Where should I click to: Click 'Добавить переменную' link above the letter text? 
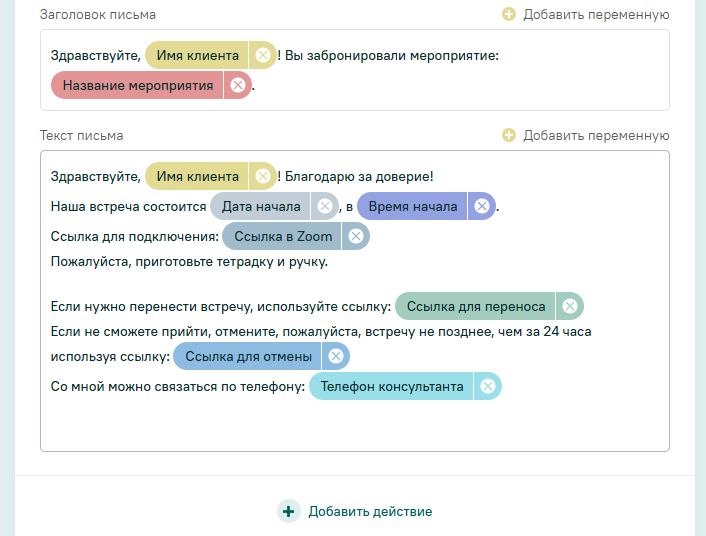[x=596, y=135]
